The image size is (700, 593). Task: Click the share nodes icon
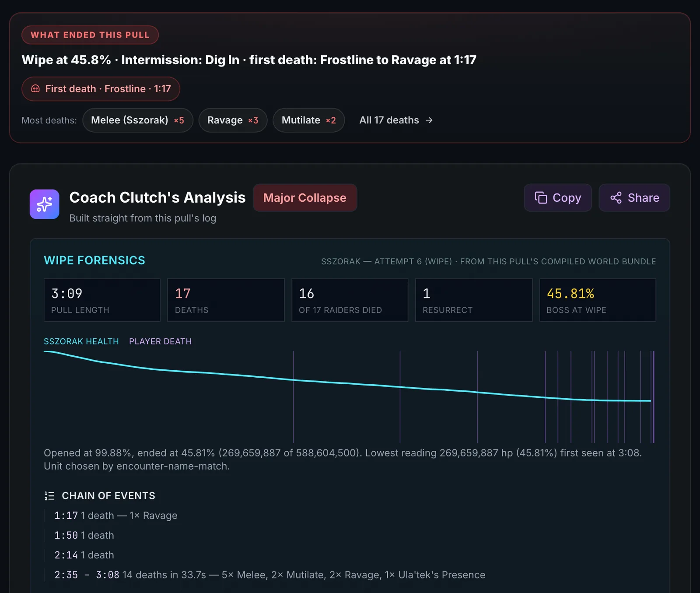click(x=616, y=198)
